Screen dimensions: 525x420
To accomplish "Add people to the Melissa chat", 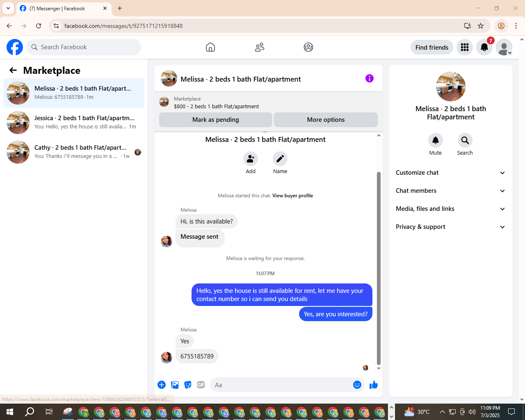I will (x=251, y=159).
